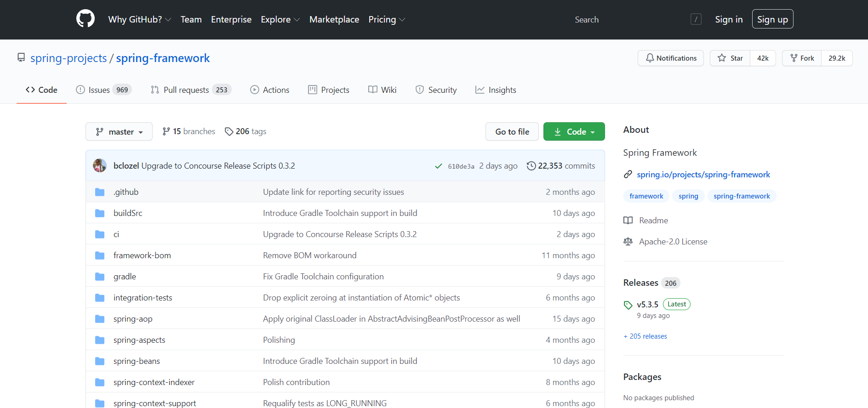Open commit message 'Remove BOM workaround'

pyautogui.click(x=310, y=255)
